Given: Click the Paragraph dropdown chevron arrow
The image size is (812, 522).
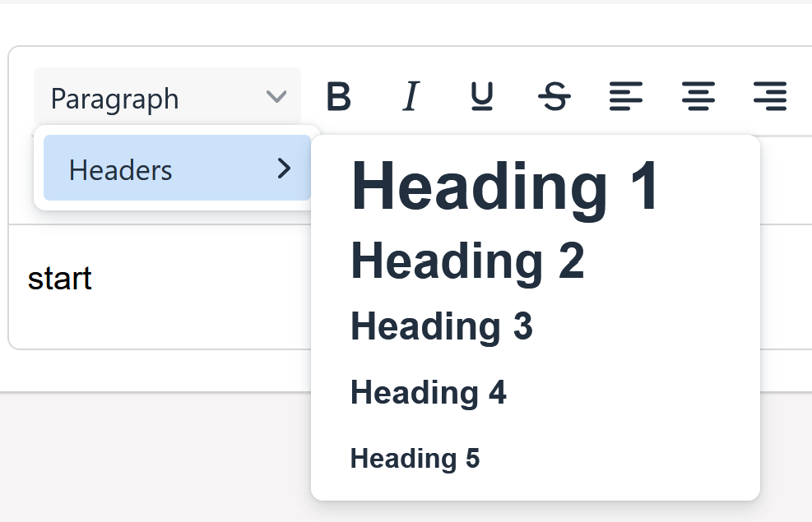Looking at the screenshot, I should tap(276, 98).
